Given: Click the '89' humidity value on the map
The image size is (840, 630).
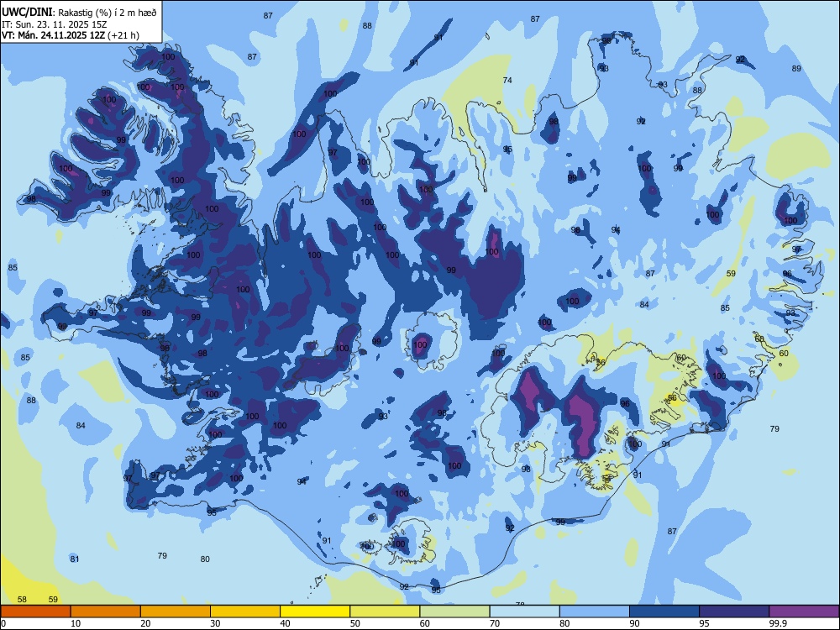Looking at the screenshot, I should click(796, 69).
